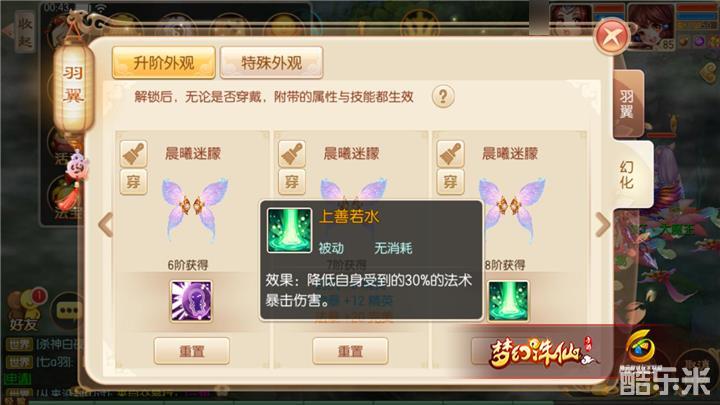Click 重置 button under the 7阶 wing
The height and width of the screenshot is (405, 720).
(350, 351)
